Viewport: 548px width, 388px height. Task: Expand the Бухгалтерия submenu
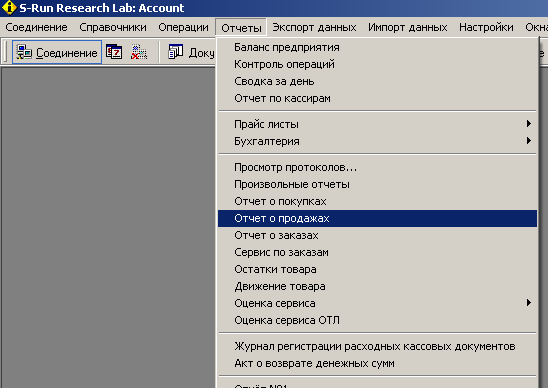377,141
